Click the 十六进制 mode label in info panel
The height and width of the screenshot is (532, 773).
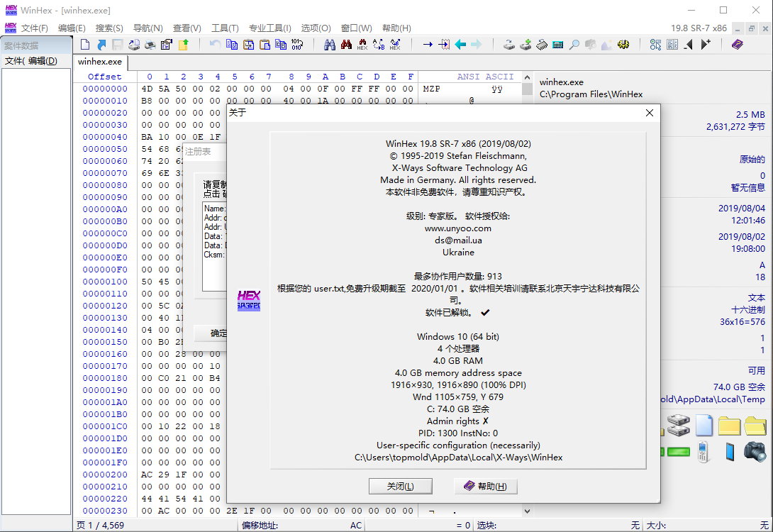pos(748,310)
